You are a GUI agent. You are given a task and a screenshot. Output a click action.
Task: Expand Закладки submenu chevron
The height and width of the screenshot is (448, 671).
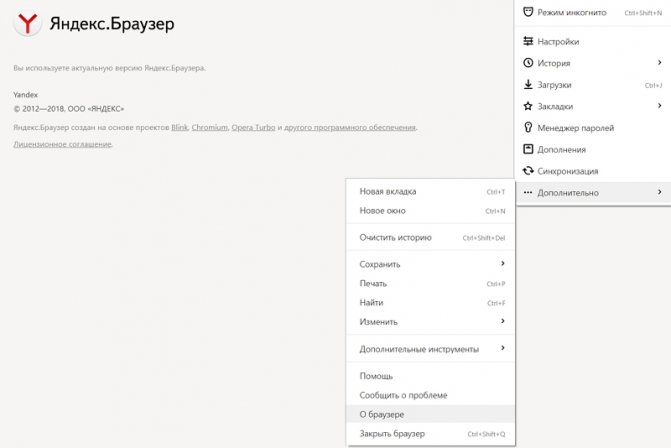659,106
